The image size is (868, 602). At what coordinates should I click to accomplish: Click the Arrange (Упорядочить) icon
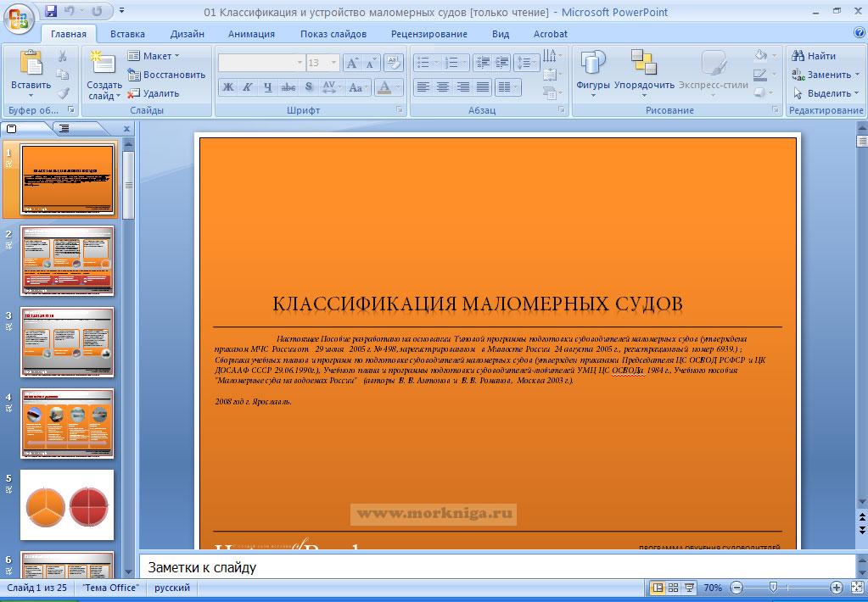coord(644,64)
